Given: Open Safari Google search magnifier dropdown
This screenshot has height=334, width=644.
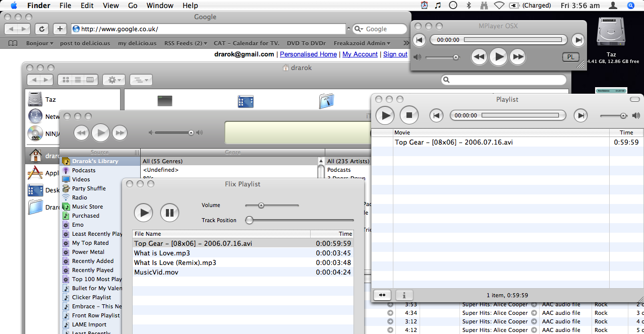Looking at the screenshot, I should pos(359,29).
